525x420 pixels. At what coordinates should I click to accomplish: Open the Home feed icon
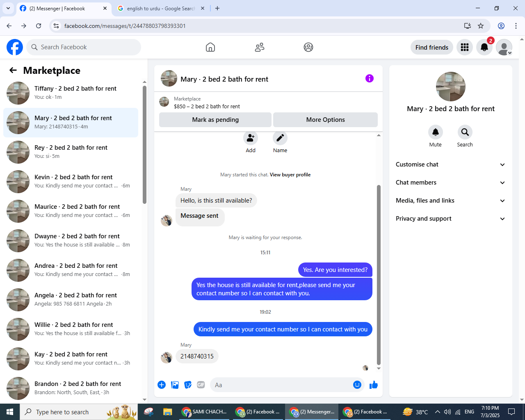210,47
